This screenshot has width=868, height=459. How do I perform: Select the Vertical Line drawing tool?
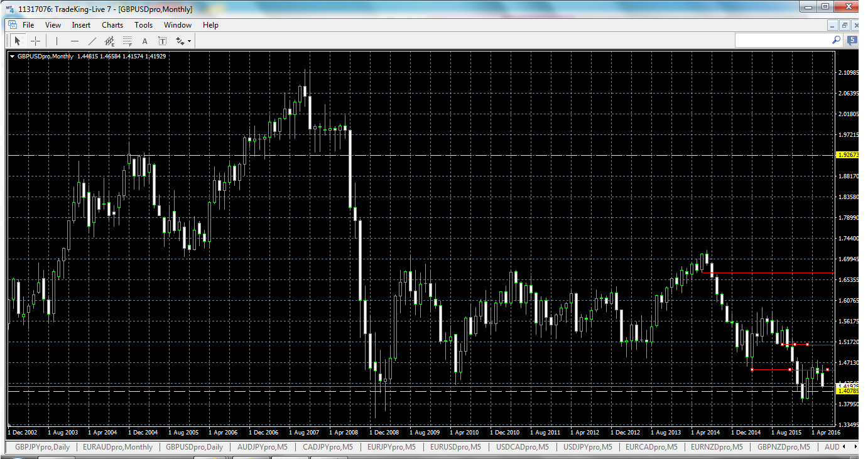(x=56, y=40)
